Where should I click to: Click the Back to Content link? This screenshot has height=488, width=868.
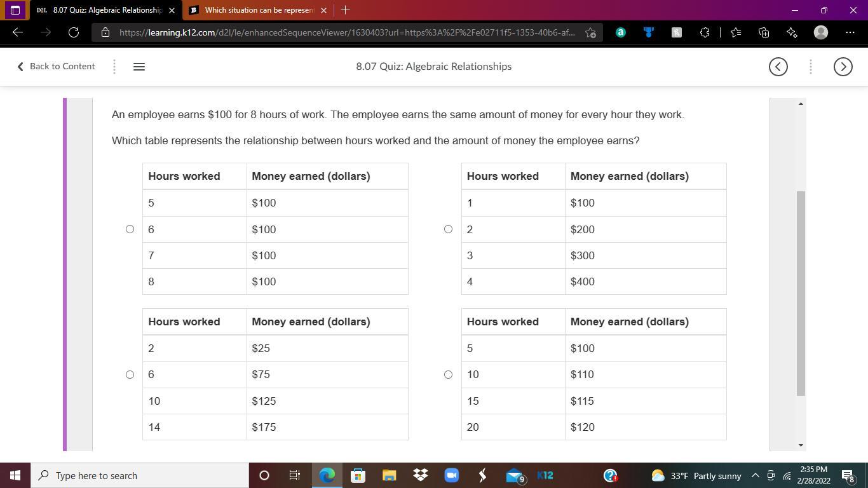(x=56, y=67)
